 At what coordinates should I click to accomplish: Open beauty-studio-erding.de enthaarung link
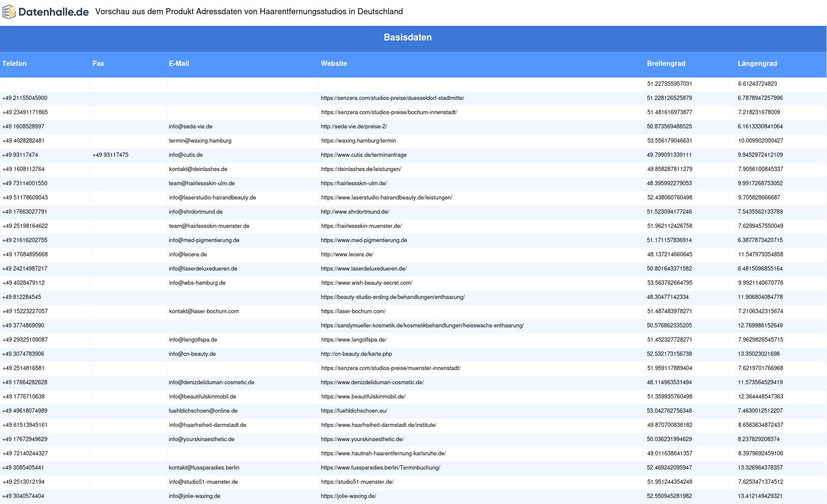point(393,297)
